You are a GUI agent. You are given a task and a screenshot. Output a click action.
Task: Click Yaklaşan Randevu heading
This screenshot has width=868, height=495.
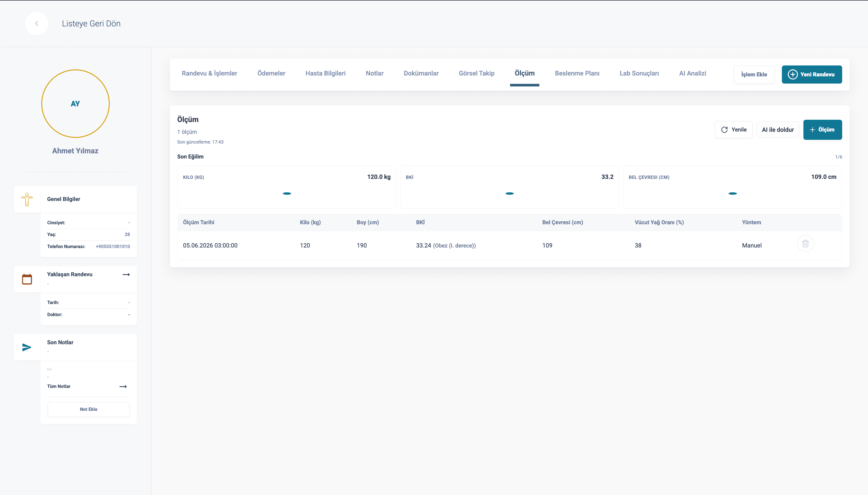[x=70, y=274]
